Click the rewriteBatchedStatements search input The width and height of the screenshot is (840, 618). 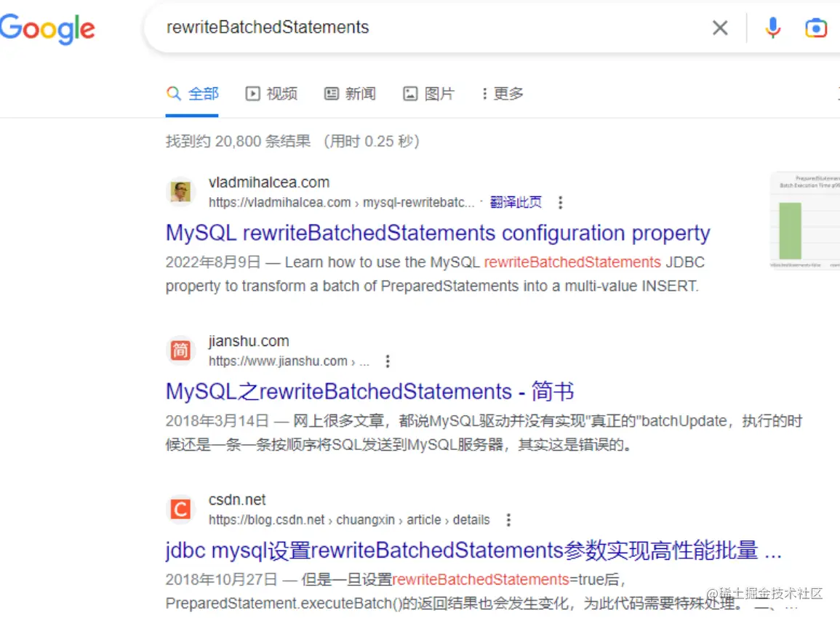(428, 28)
